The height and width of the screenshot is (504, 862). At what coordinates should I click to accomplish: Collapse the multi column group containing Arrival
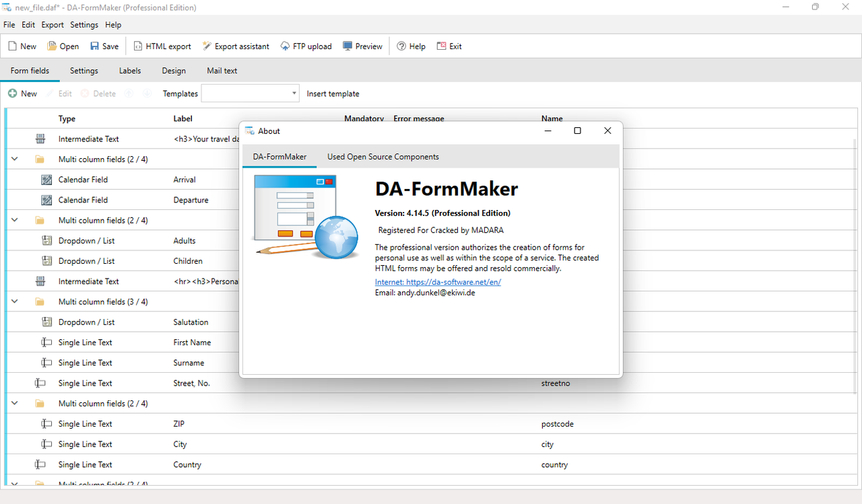15,159
